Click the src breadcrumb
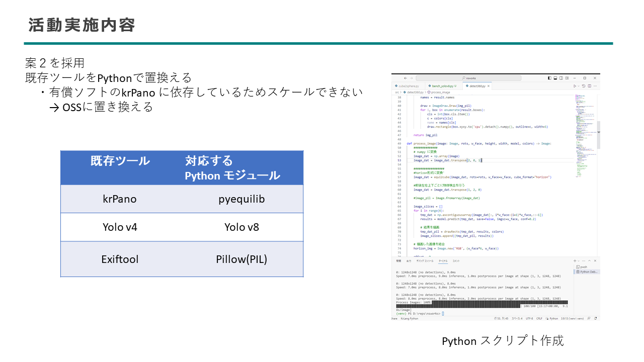The image size is (644, 362). point(397,92)
